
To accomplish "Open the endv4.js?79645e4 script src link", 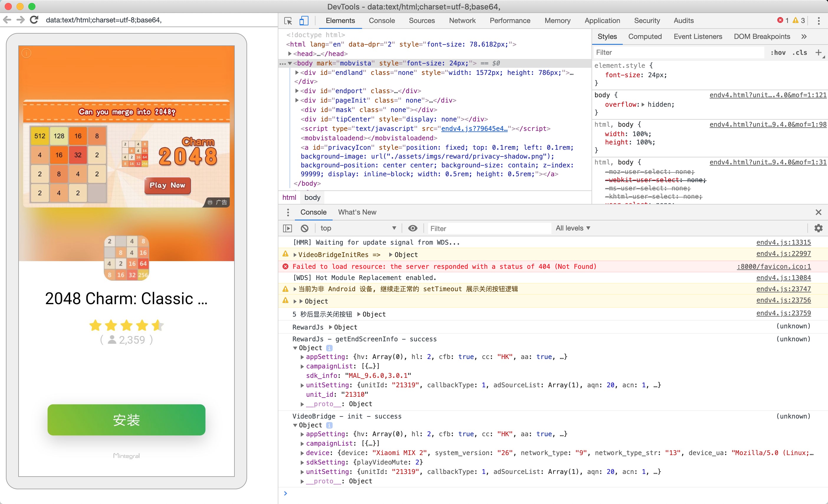I will pos(474,129).
